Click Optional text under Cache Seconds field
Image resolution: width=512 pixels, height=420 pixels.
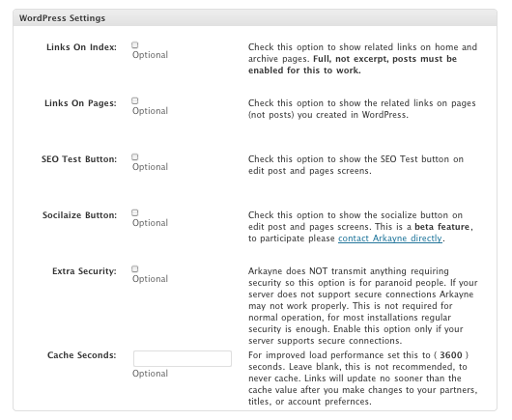point(150,374)
